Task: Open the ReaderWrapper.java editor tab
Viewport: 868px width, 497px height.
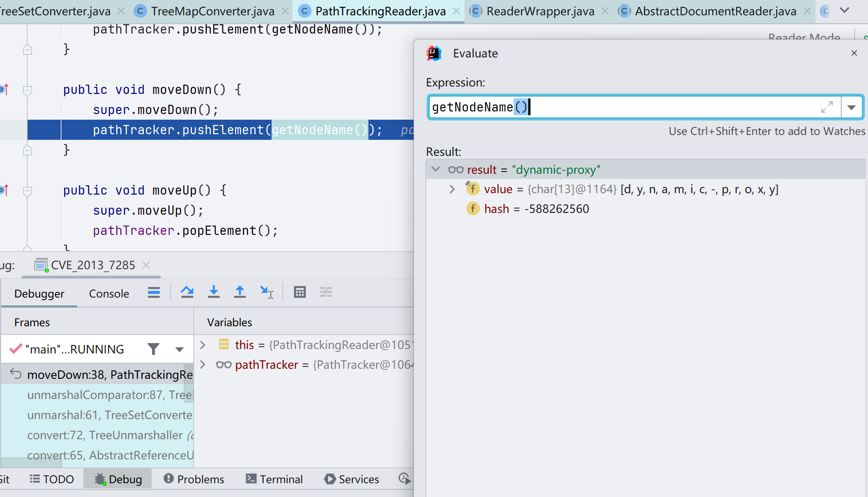Action: [540, 11]
